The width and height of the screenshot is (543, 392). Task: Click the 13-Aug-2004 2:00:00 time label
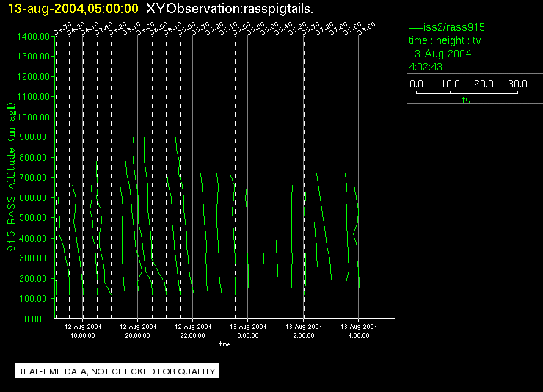(304, 331)
